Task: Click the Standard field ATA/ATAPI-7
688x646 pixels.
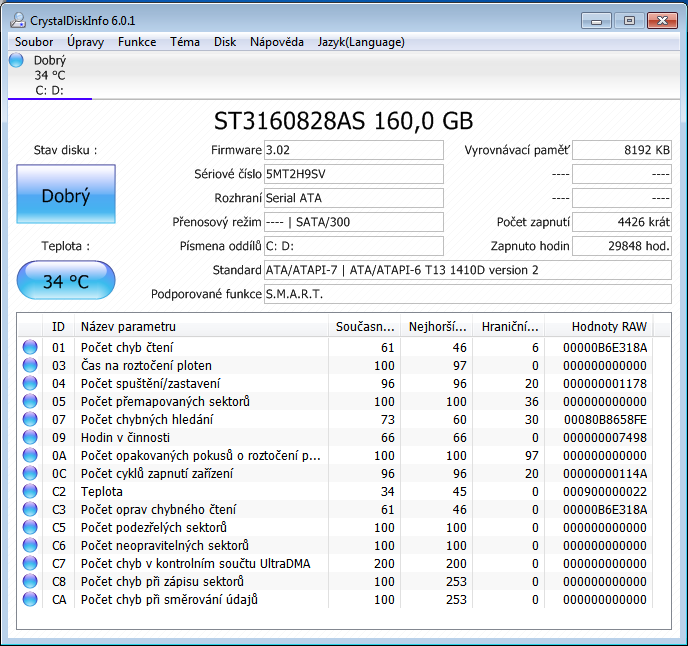Action: (x=468, y=270)
